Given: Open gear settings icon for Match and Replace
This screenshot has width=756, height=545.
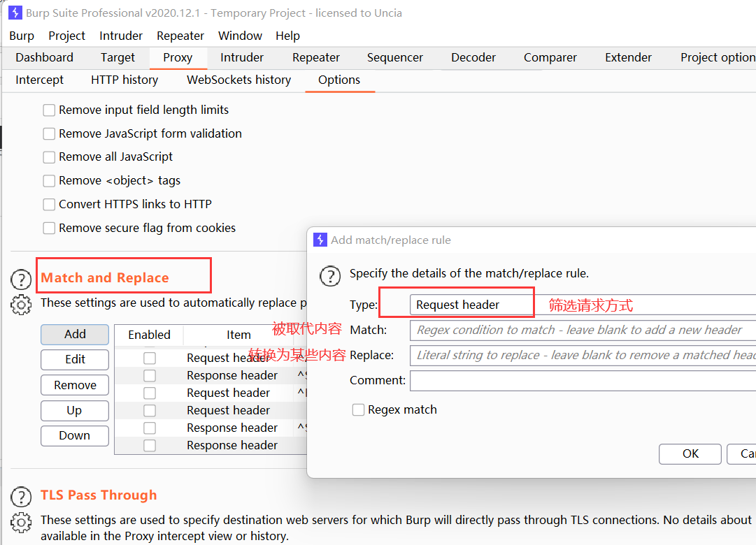Looking at the screenshot, I should click(21, 305).
